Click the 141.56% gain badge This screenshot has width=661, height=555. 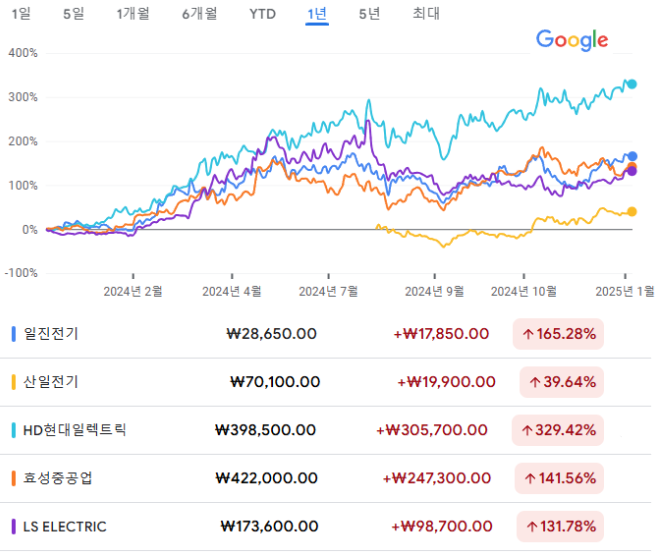[559, 478]
